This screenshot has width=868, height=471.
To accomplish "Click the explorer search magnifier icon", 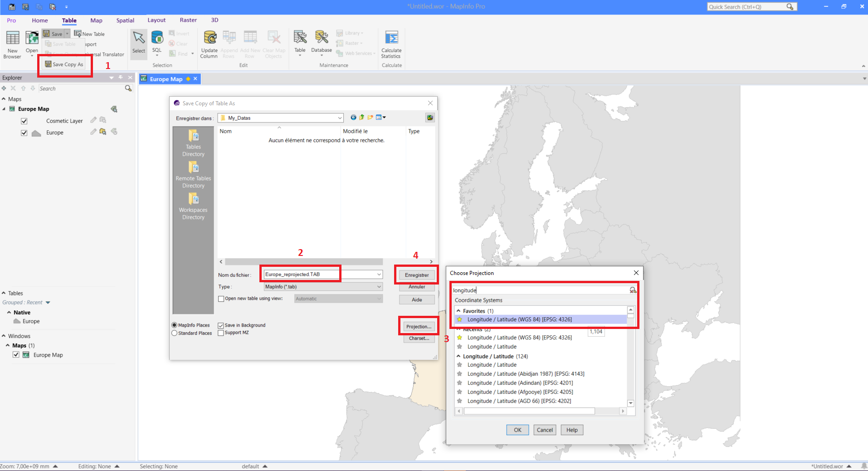I will pos(128,88).
